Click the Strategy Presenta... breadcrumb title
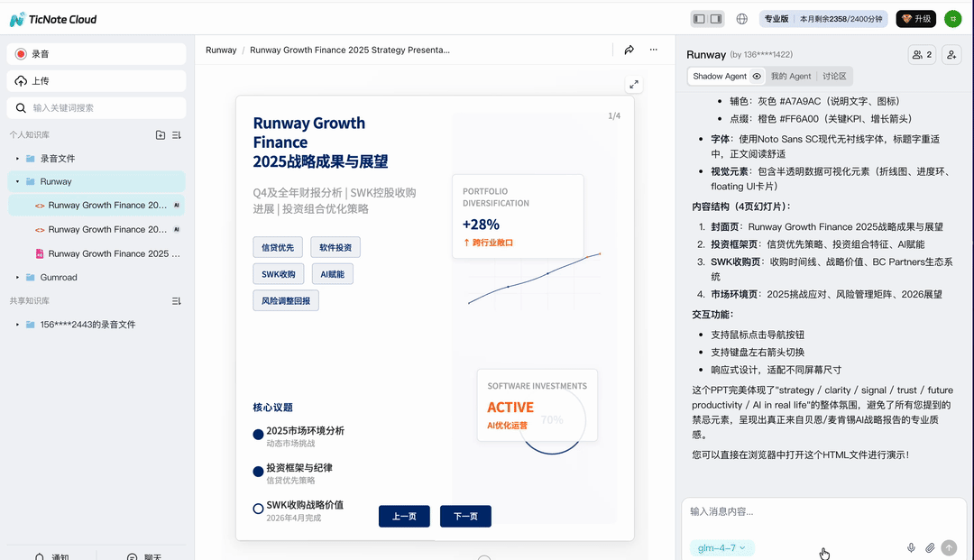The image size is (974, 560). (x=350, y=50)
